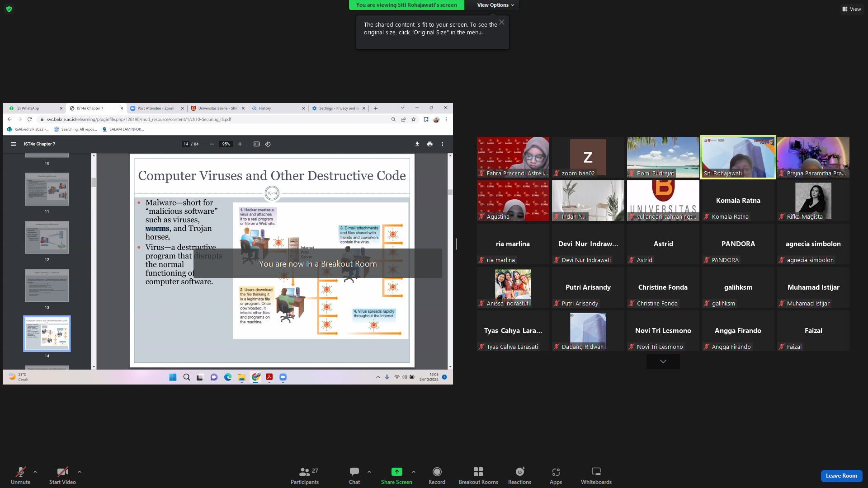Switch to History browser tab

pos(278,108)
